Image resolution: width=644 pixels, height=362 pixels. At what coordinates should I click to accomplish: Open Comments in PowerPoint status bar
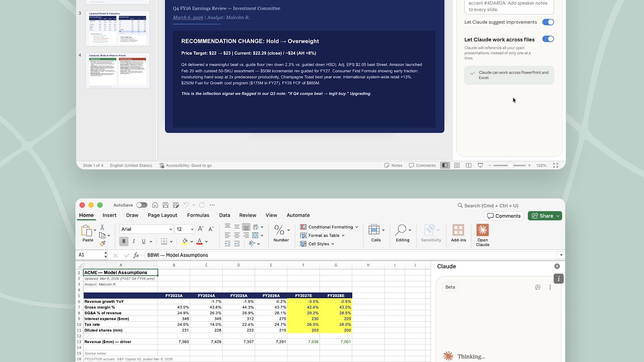pos(422,165)
